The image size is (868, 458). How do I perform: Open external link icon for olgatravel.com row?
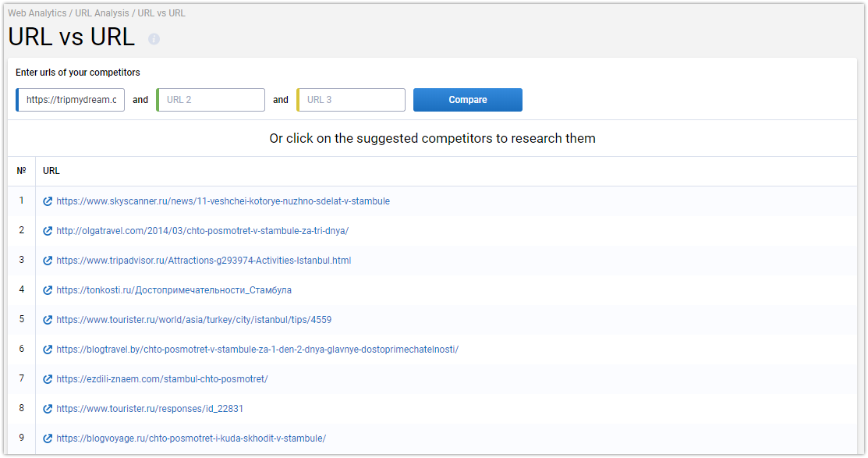click(48, 231)
